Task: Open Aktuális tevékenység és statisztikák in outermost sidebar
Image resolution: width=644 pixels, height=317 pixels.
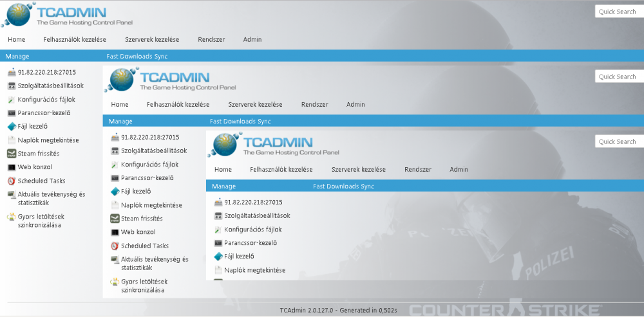Action: pyautogui.click(x=51, y=198)
